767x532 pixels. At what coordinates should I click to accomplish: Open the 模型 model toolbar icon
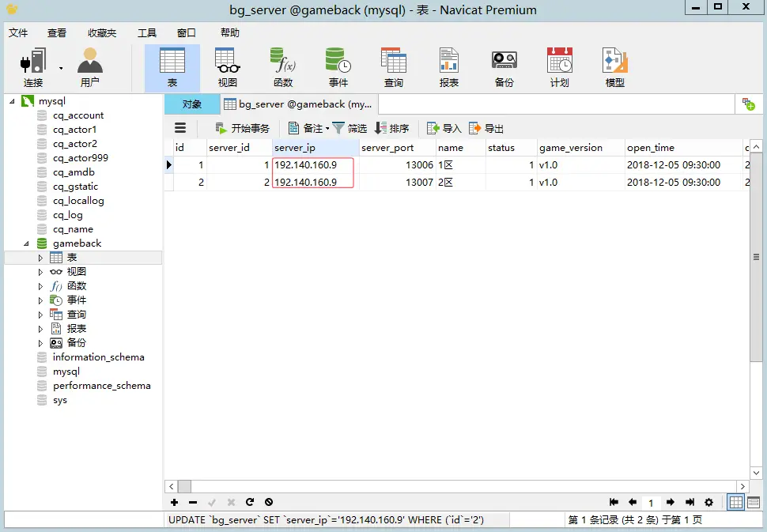[615, 67]
